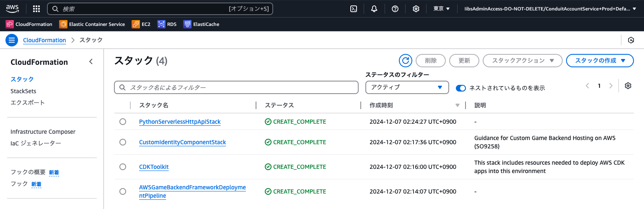This screenshot has height=209, width=644.
Task: Select radio for CustomIdentityComponentStack
Action: tap(123, 142)
